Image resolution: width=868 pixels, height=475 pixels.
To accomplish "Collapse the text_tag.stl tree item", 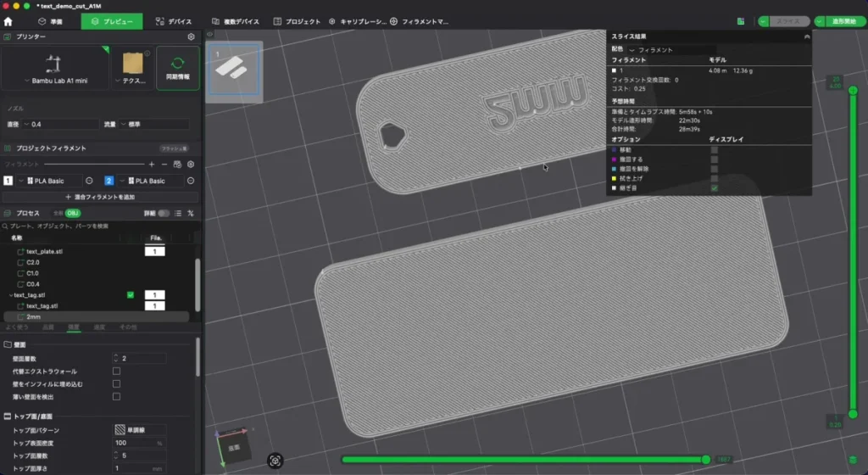I will pos(10,295).
